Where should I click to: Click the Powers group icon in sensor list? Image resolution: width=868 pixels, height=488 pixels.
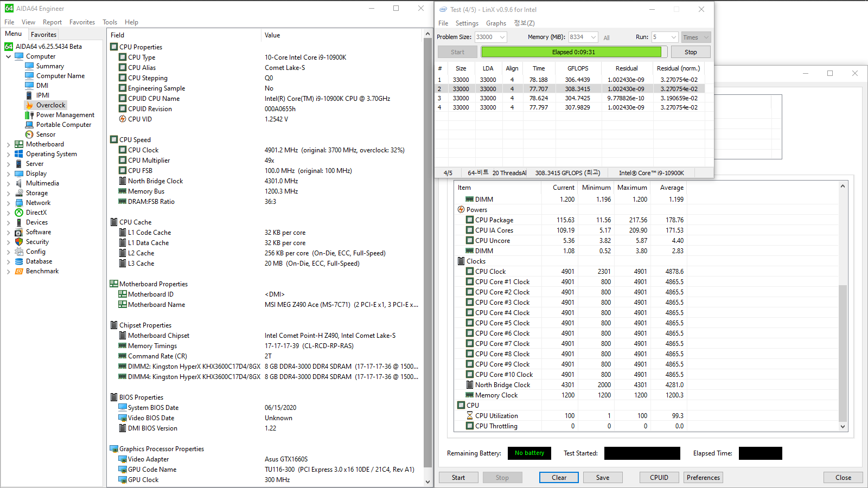pyautogui.click(x=461, y=210)
